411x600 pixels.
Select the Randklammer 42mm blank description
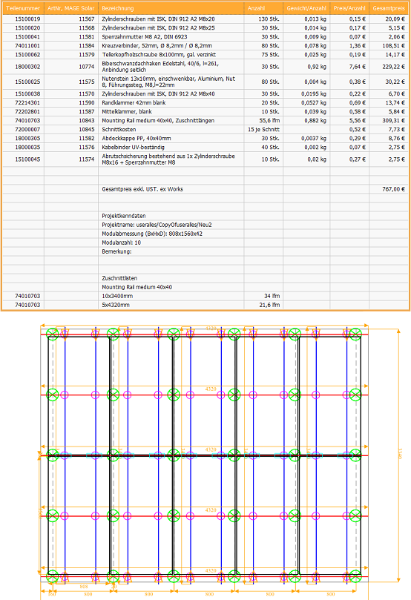click(171, 103)
